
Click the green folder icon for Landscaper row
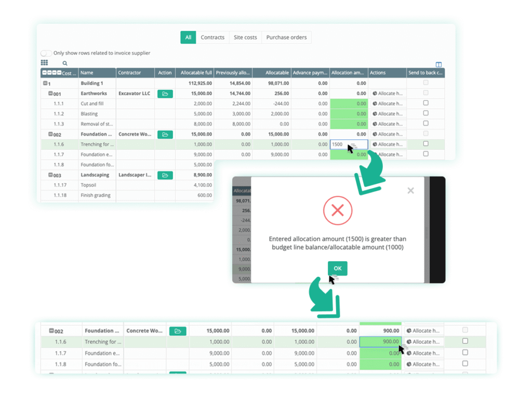tap(165, 175)
